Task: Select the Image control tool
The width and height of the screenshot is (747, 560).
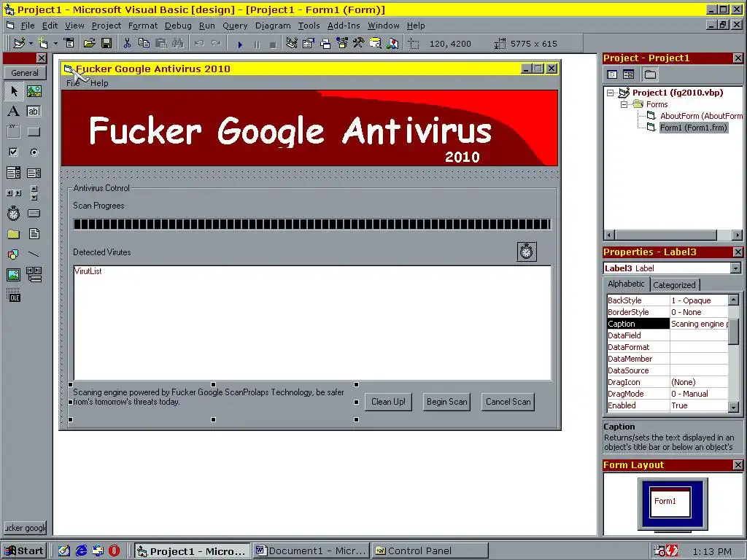Action: [14, 275]
